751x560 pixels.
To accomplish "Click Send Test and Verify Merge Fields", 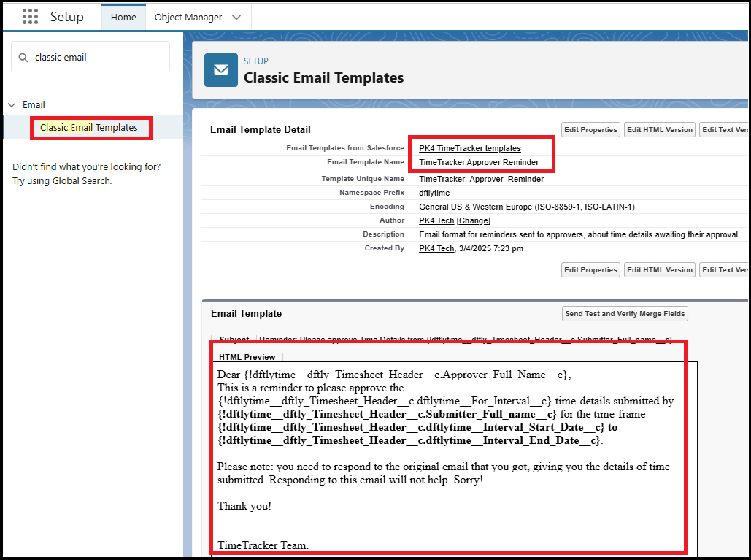I will pos(625,314).
